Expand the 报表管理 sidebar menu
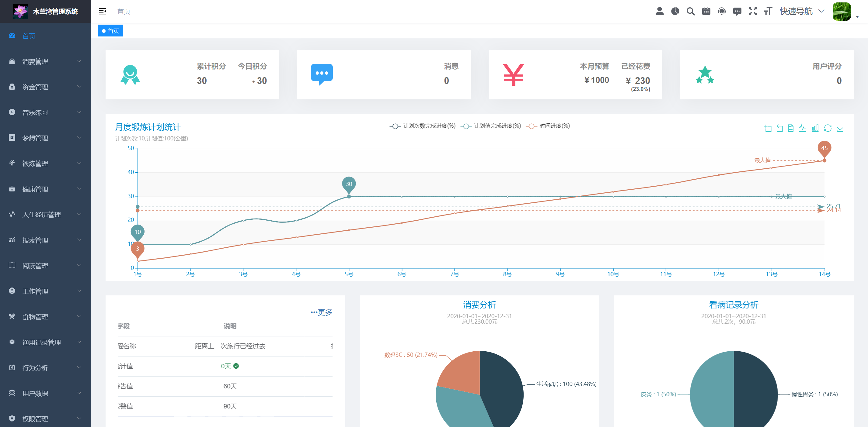Image resolution: width=868 pixels, height=427 pixels. pyautogui.click(x=46, y=240)
